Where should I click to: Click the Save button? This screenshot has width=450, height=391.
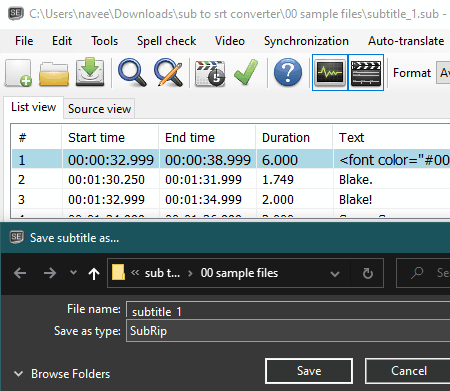click(309, 371)
